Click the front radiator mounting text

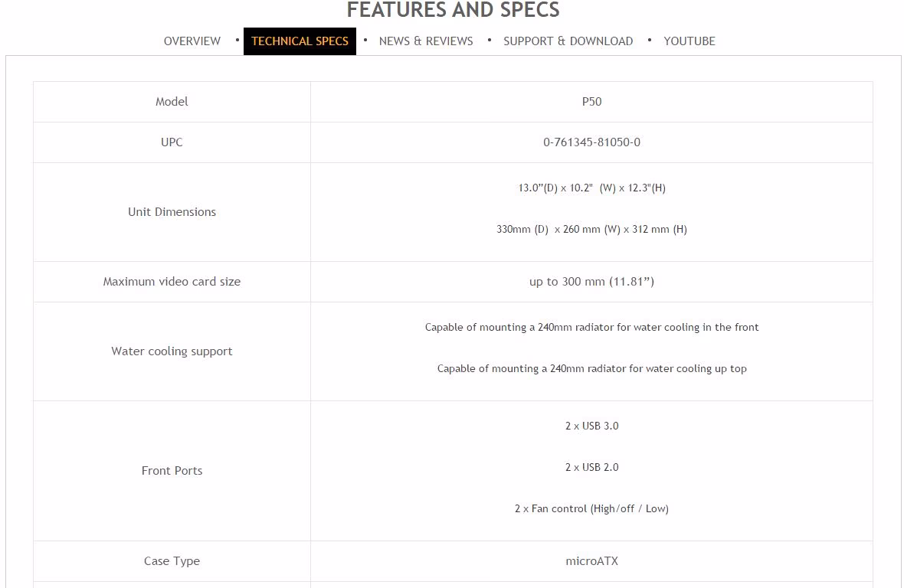pyautogui.click(x=591, y=327)
